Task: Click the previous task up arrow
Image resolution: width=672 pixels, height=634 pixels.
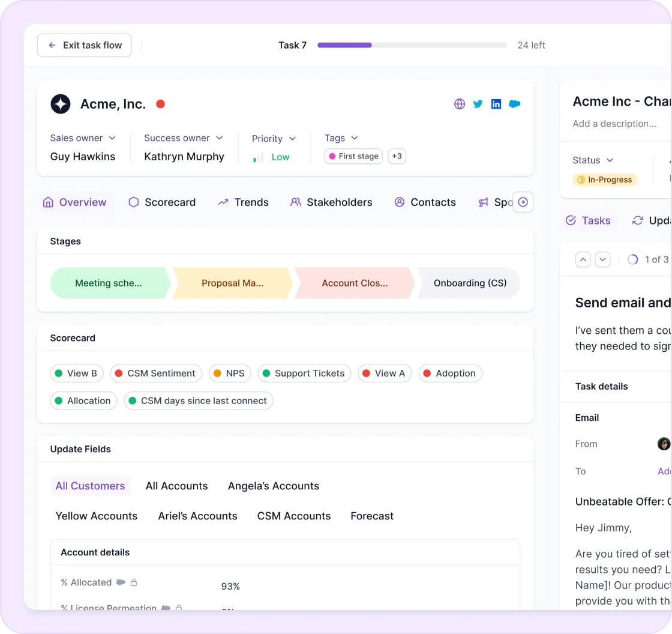Action: (583, 259)
